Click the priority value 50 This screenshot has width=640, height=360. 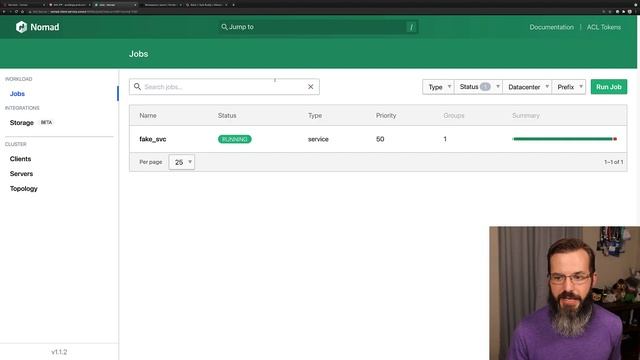point(380,139)
